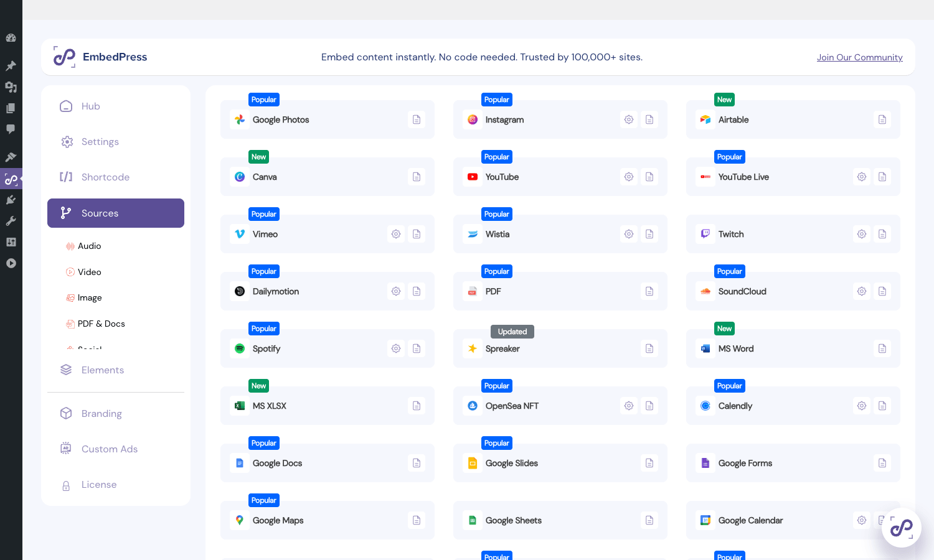Open documentation icon for Google Forms
The height and width of the screenshot is (560, 934).
pyautogui.click(x=882, y=463)
